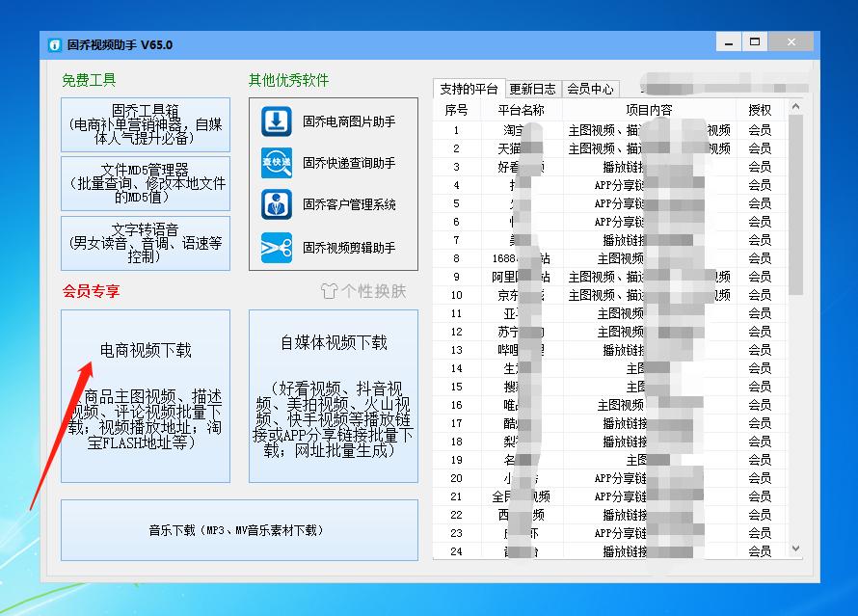Click the platform list scrollbar up arrow
Screen dimensions: 858x616
pyautogui.click(x=794, y=104)
